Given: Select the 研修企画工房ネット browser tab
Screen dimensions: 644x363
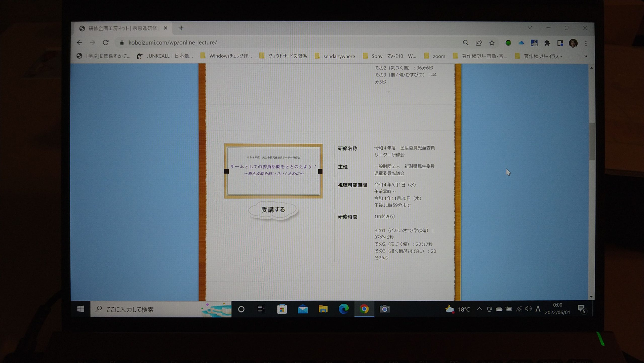Looking at the screenshot, I should coord(123,28).
